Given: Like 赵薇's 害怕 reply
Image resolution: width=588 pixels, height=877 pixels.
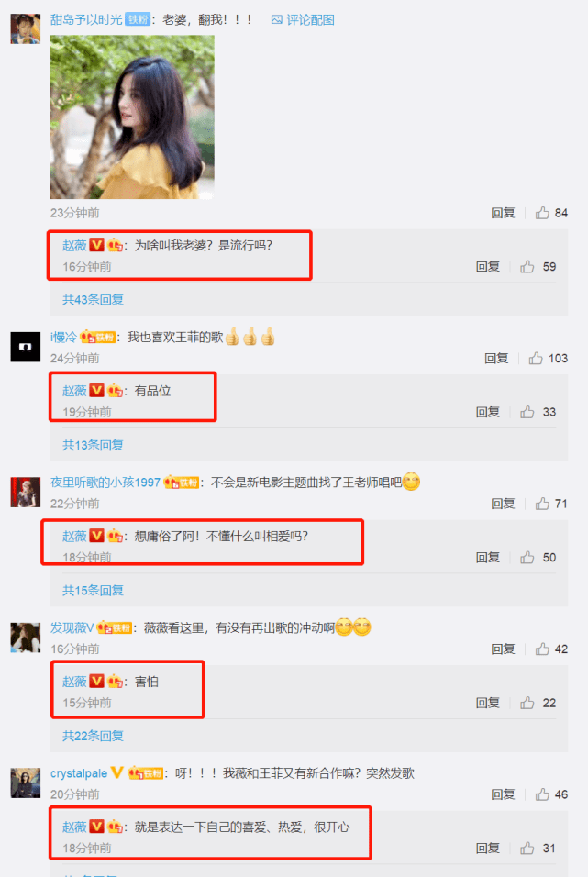Looking at the screenshot, I should tap(527, 703).
